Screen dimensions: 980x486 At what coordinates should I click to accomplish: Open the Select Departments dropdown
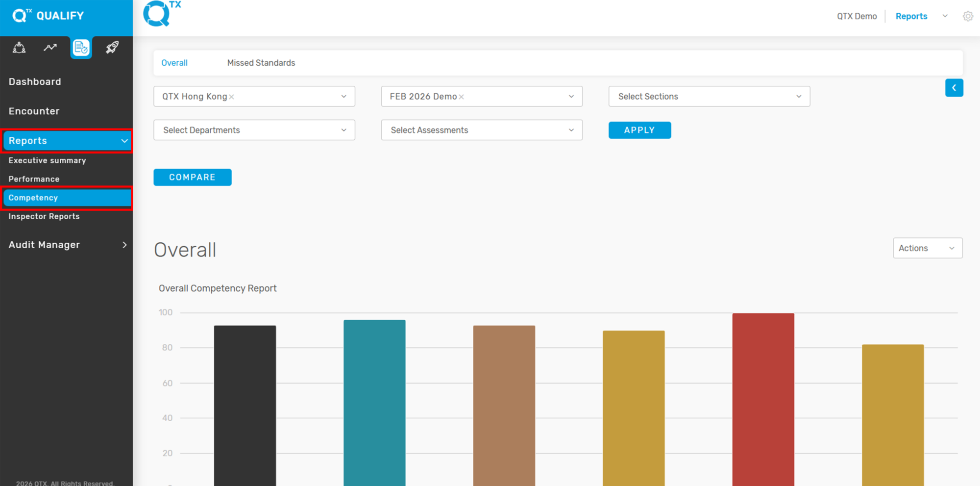pyautogui.click(x=254, y=130)
